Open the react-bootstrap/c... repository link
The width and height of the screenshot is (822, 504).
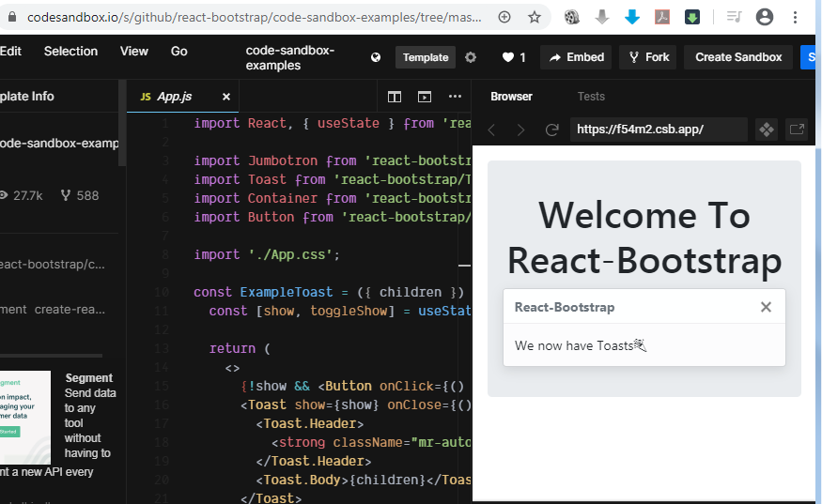click(53, 265)
